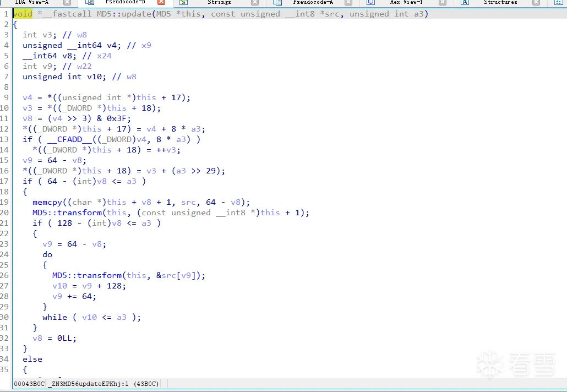Switch to the IDA View-A tab
567x392 pixels.
(x=32, y=2)
